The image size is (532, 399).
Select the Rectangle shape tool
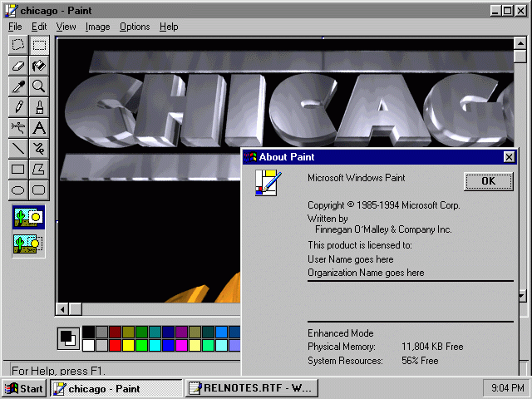[18, 170]
